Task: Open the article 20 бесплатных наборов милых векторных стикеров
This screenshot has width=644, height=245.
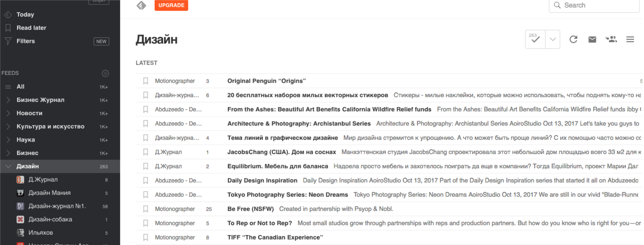Action: pyautogui.click(x=308, y=95)
